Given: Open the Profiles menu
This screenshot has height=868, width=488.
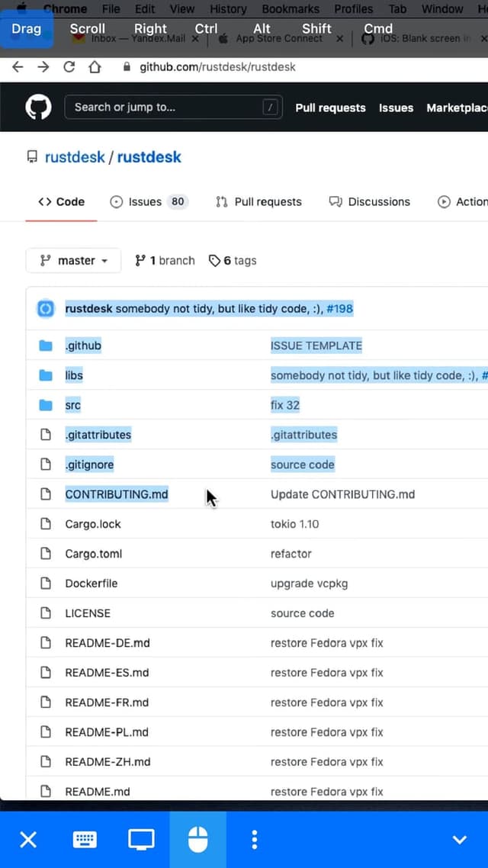Looking at the screenshot, I should point(354,9).
